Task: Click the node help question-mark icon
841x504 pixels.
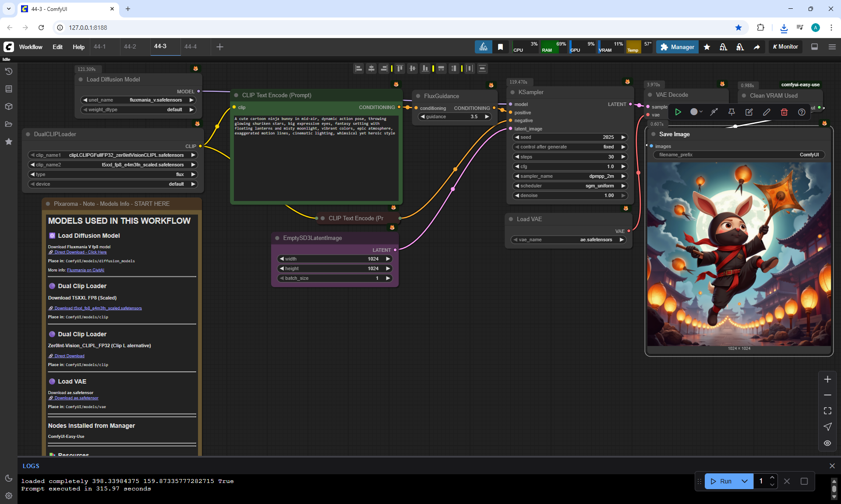Action: click(802, 112)
